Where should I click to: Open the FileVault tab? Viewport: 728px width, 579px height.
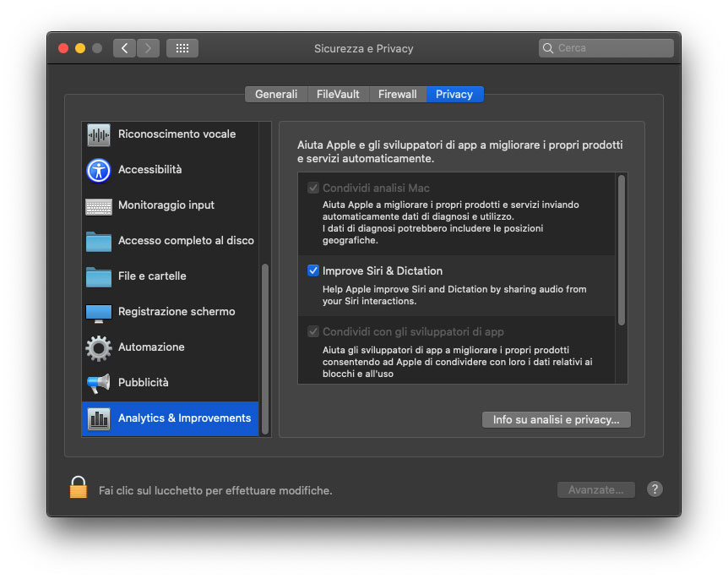pos(338,94)
